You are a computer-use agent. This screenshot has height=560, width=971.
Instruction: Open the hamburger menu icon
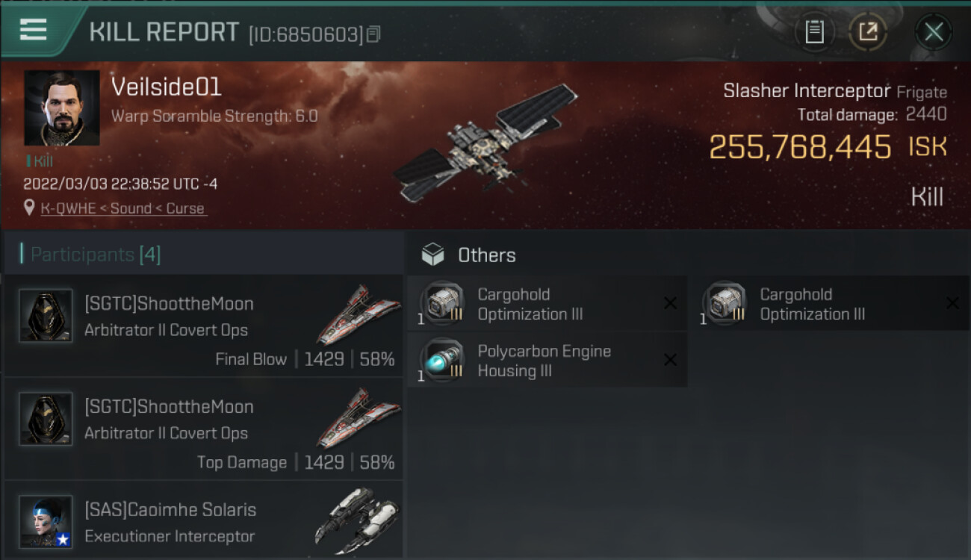tap(33, 30)
